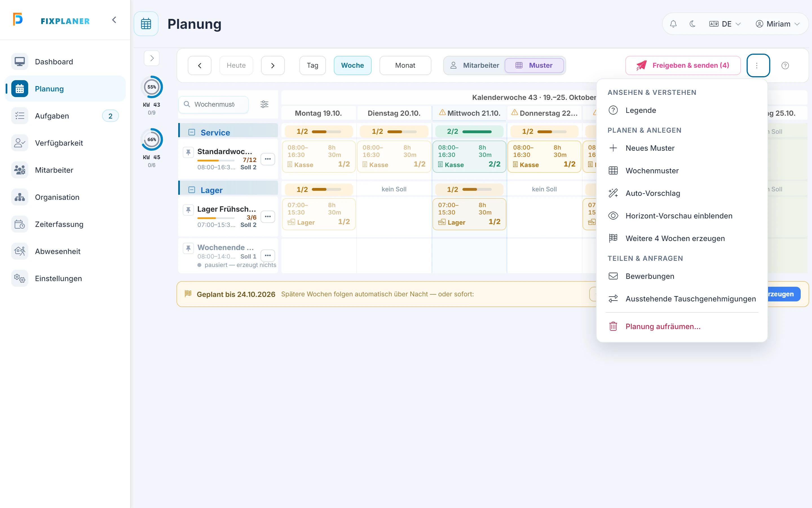Open the Miriam user menu

click(x=777, y=24)
